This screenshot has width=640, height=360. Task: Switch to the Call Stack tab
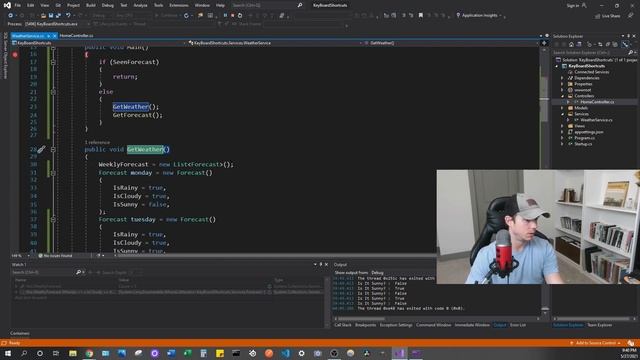343,325
